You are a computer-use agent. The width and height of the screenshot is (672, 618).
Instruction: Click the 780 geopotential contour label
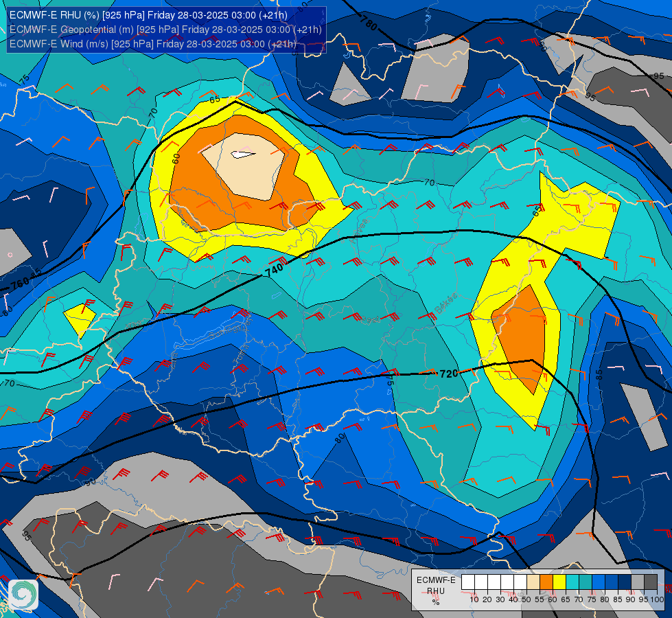click(x=368, y=23)
